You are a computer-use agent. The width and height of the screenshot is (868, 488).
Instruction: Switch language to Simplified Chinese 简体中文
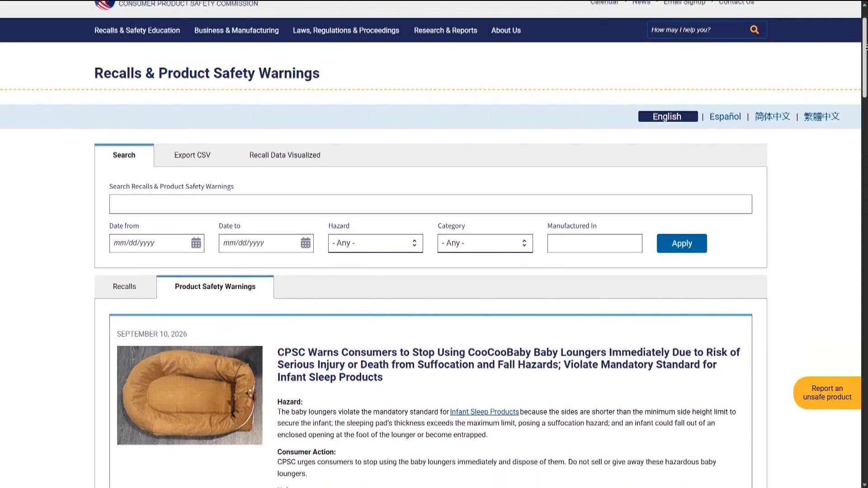point(772,117)
